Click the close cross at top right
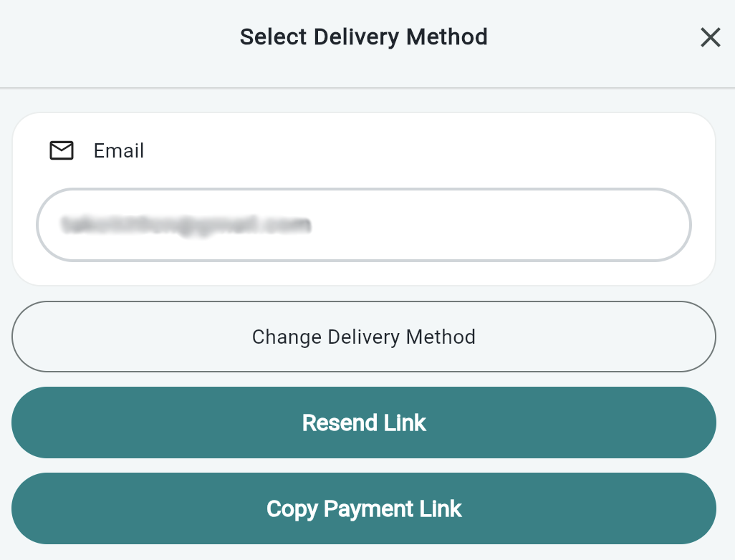The height and width of the screenshot is (560, 735). 710,37
